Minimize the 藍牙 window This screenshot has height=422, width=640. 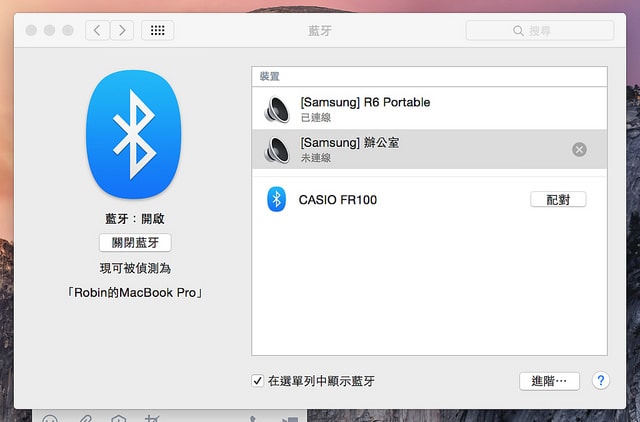click(x=49, y=31)
